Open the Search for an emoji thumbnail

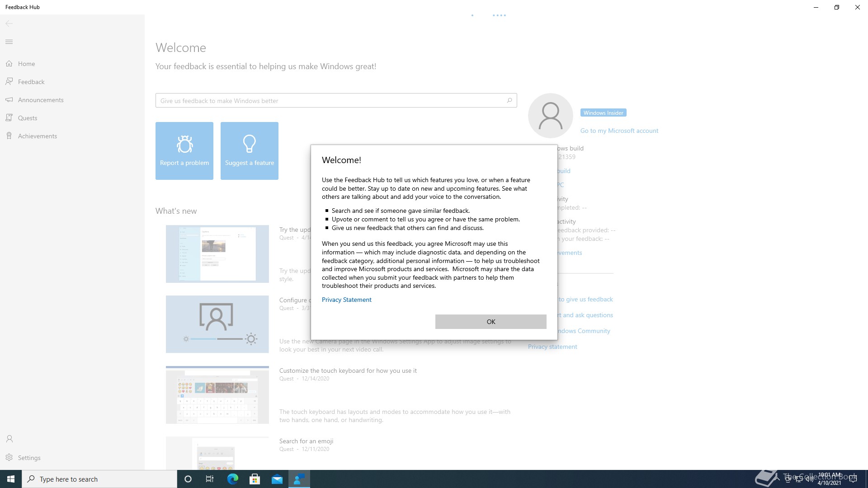click(x=217, y=453)
